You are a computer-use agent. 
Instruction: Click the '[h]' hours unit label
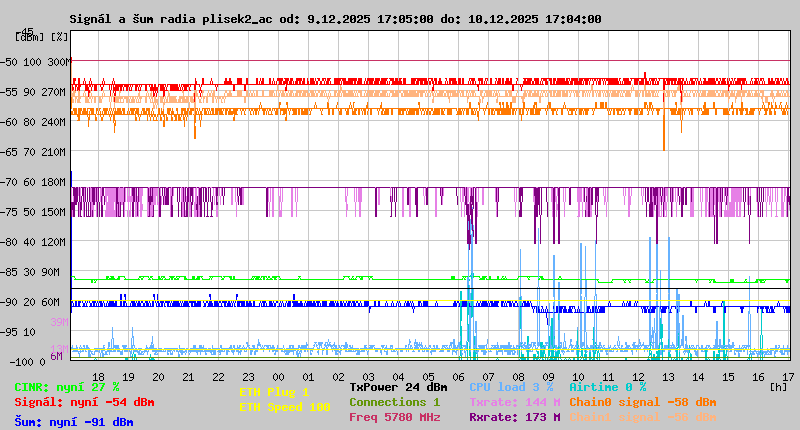(x=779, y=387)
